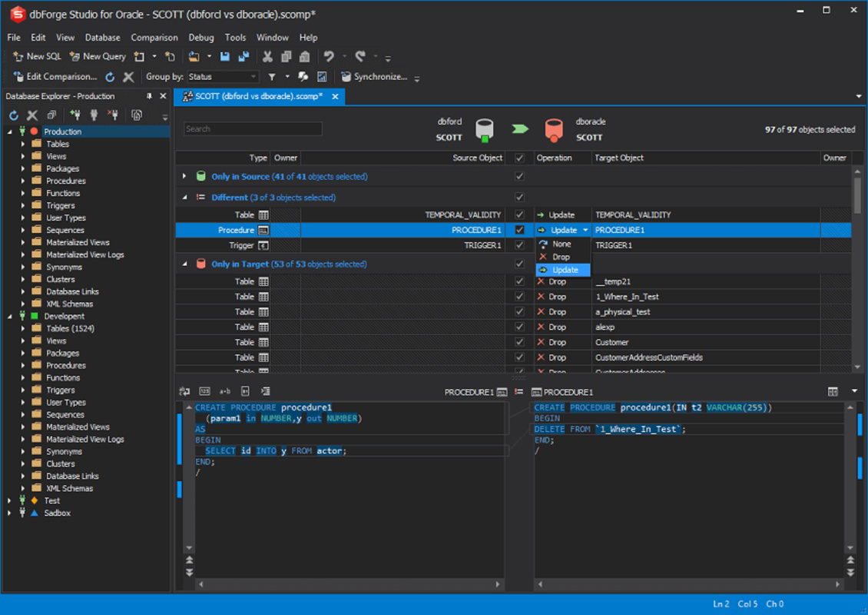Toggle the Only in Target group checkbox
This screenshot has width=868, height=615.
[x=519, y=264]
